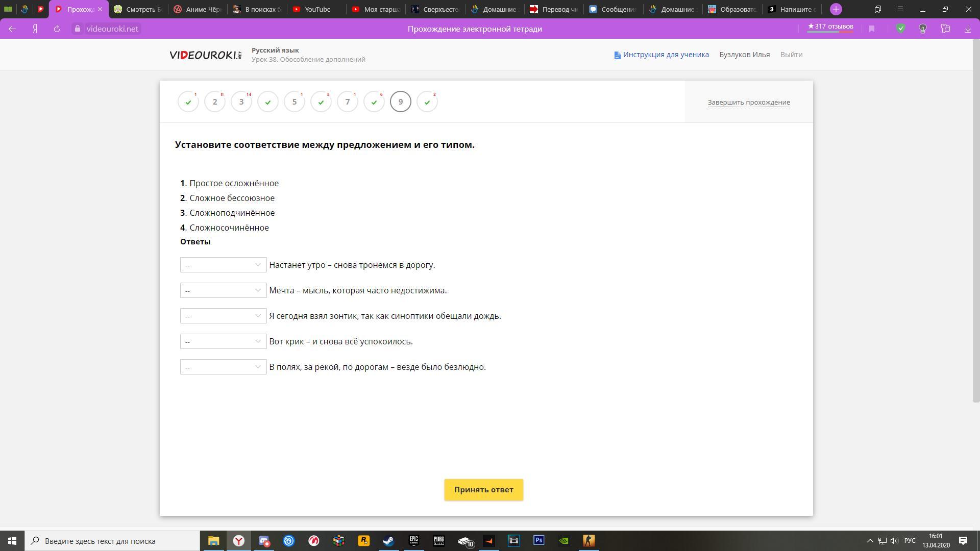Image resolution: width=980 pixels, height=551 pixels.
Task: Click Завершить прохождение link
Action: pos(749,103)
